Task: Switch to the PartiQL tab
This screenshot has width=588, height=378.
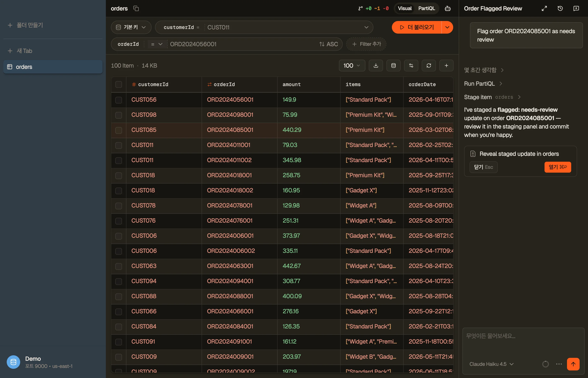Action: pyautogui.click(x=426, y=8)
